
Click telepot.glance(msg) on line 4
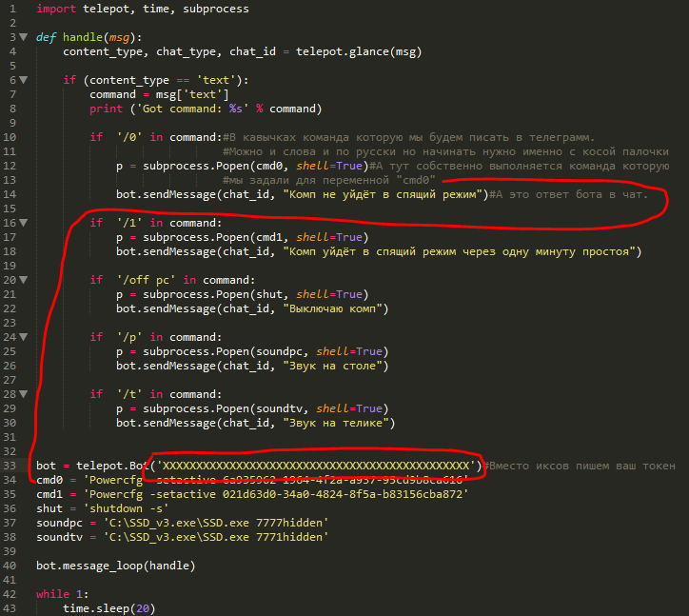point(359,51)
